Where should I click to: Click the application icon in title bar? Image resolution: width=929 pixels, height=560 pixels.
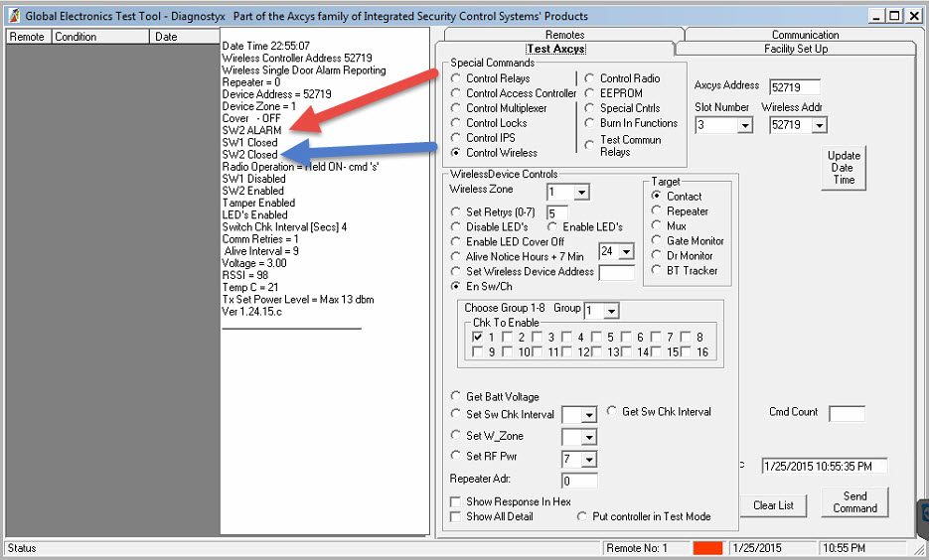14,16
